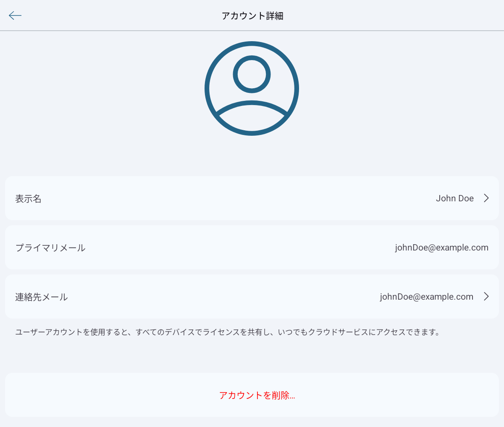Click the ユーザーアカウント description text

coord(228,332)
